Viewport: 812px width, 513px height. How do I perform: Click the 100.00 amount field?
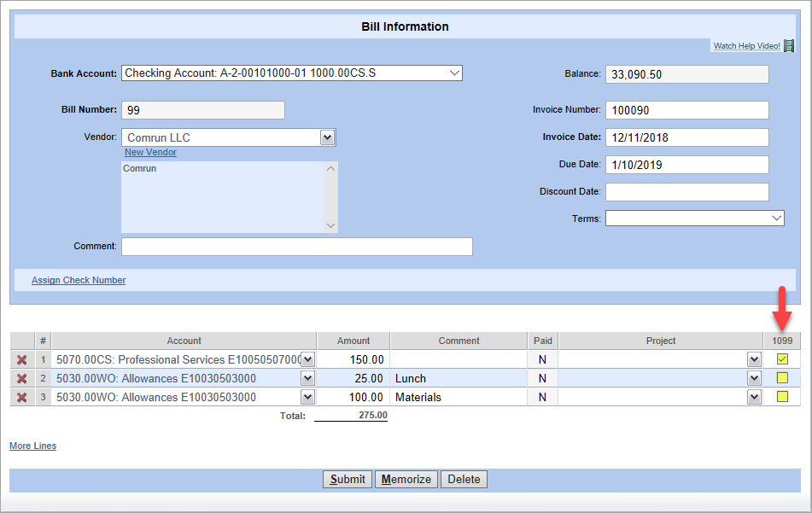coord(353,397)
